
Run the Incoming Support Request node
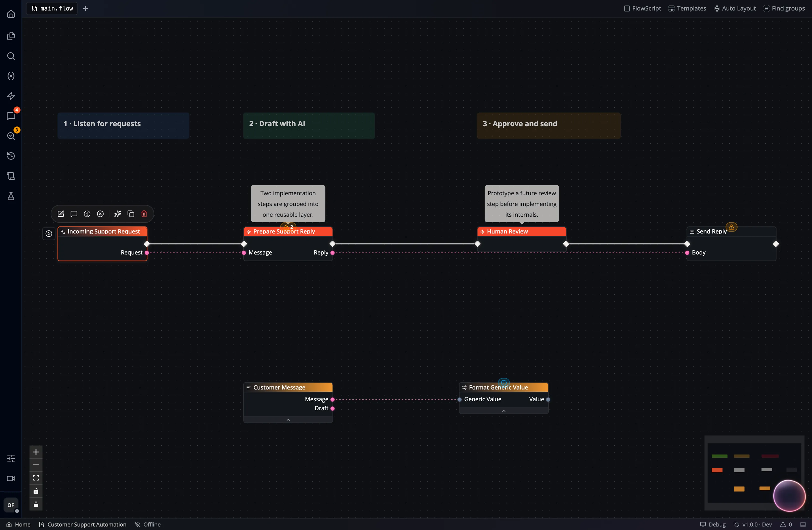tap(49, 234)
